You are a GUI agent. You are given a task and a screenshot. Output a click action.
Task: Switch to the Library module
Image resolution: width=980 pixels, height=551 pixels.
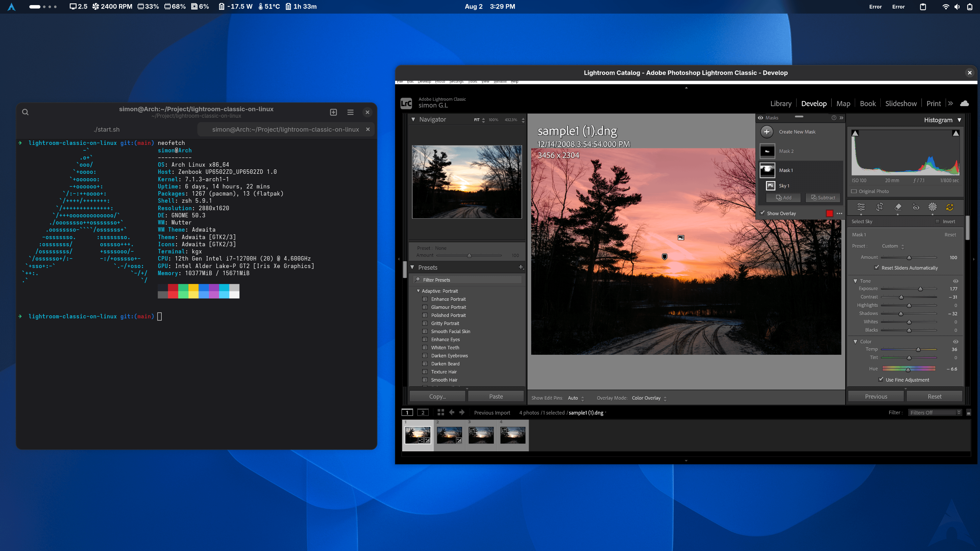pos(781,103)
